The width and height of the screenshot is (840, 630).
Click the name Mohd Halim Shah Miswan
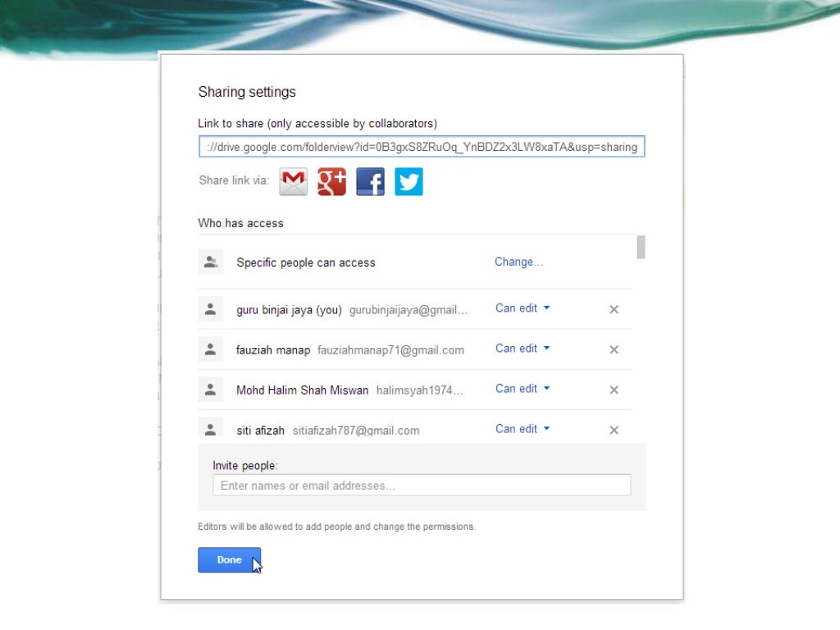coord(302,390)
